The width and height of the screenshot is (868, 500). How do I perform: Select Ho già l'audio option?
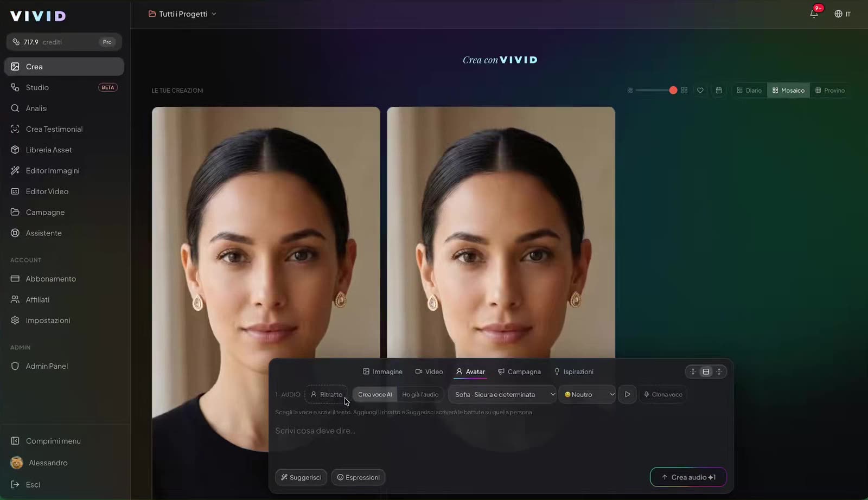(x=420, y=394)
